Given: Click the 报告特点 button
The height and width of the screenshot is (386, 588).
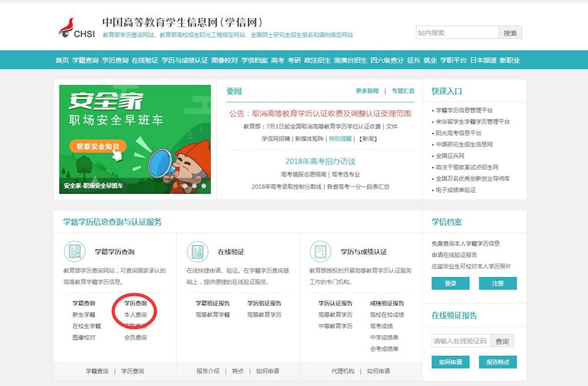Looking at the screenshot, I should (x=497, y=362).
